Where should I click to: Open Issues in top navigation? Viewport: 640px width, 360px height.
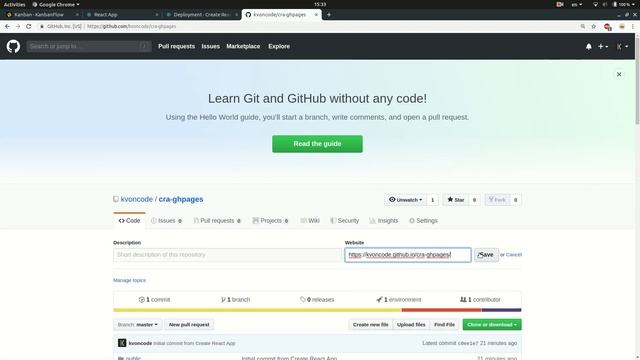coord(211,47)
